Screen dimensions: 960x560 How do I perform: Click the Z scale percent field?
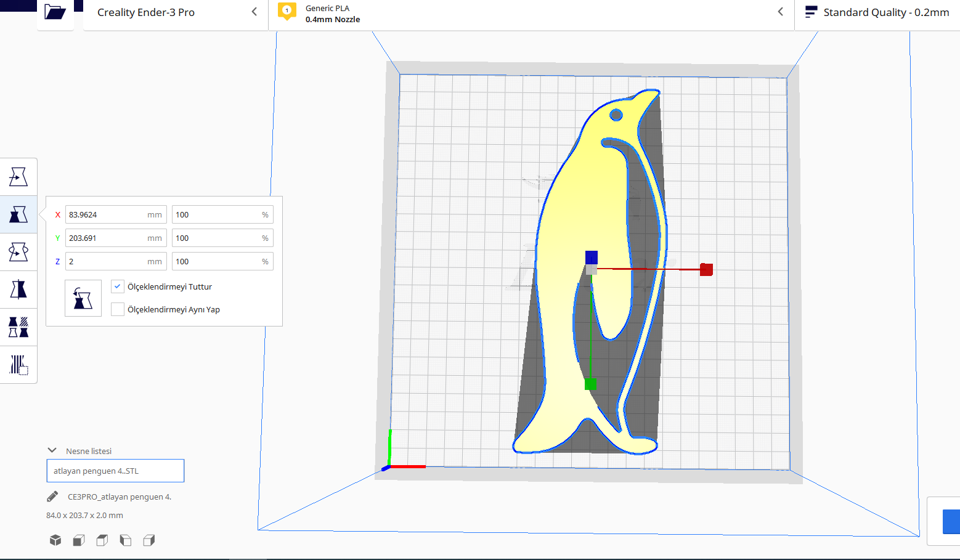[222, 261]
